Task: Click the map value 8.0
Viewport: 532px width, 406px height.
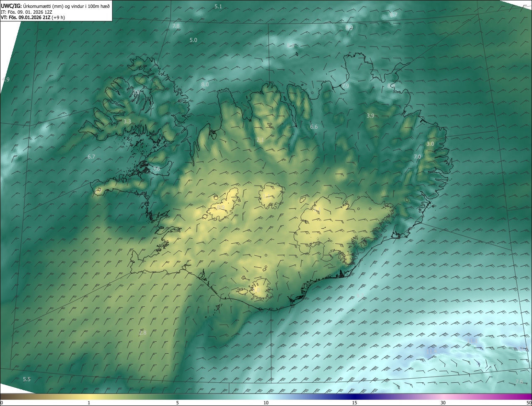Action: click(x=205, y=84)
